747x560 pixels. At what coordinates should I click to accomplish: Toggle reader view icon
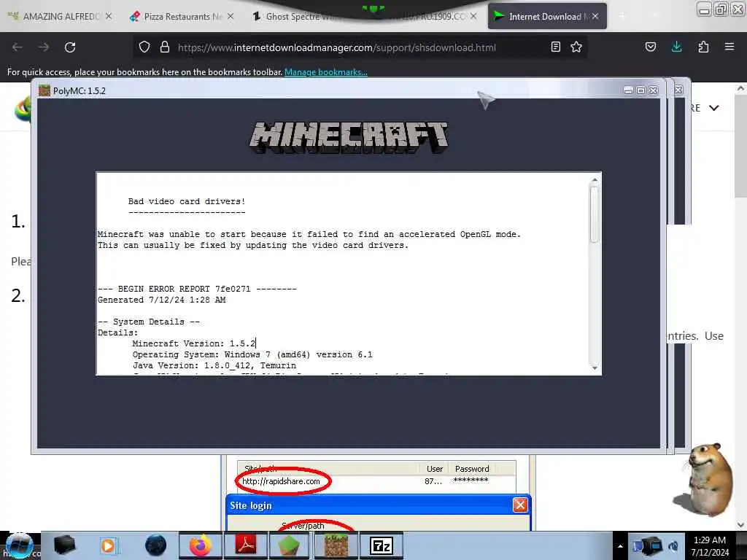(x=555, y=47)
